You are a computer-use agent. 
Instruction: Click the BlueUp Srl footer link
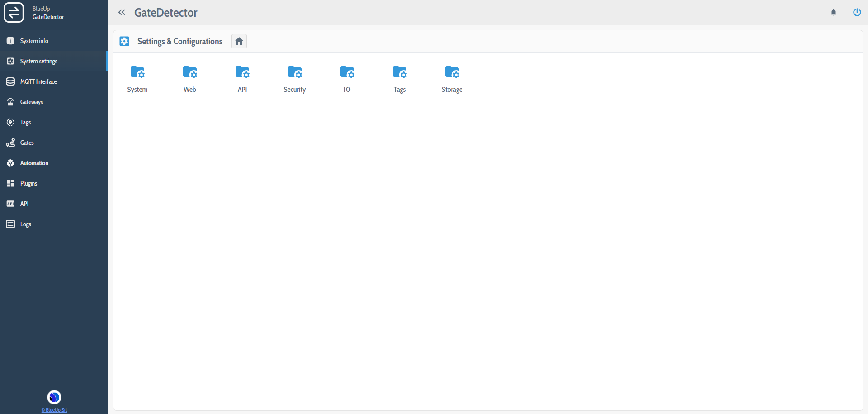54,410
